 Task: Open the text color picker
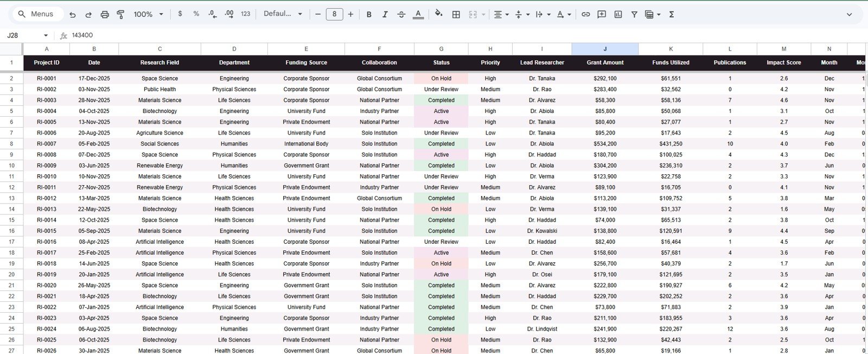coord(418,15)
